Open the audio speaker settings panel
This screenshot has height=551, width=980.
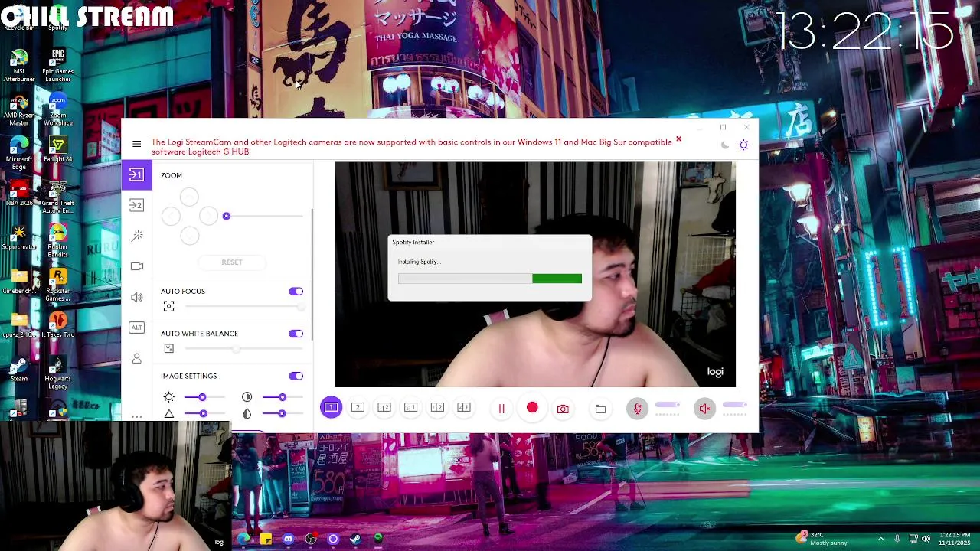coord(137,297)
